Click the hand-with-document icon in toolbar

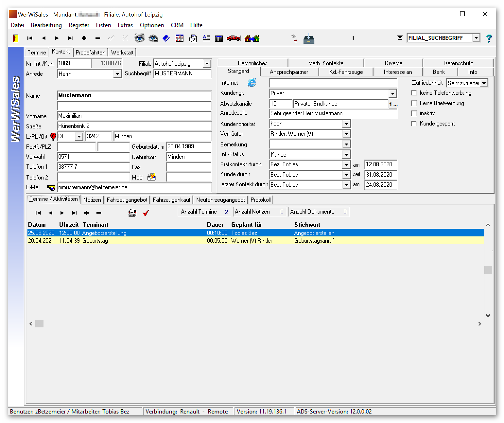pyautogui.click(x=193, y=38)
